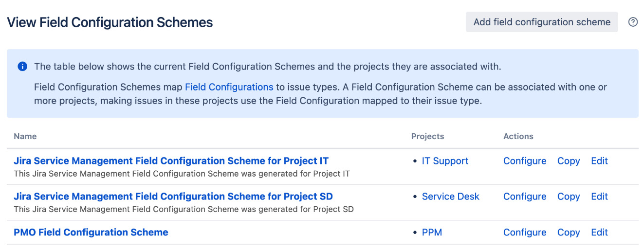Image resolution: width=644 pixels, height=251 pixels.
Task: Copy the PMO scheme
Action: pos(569,233)
